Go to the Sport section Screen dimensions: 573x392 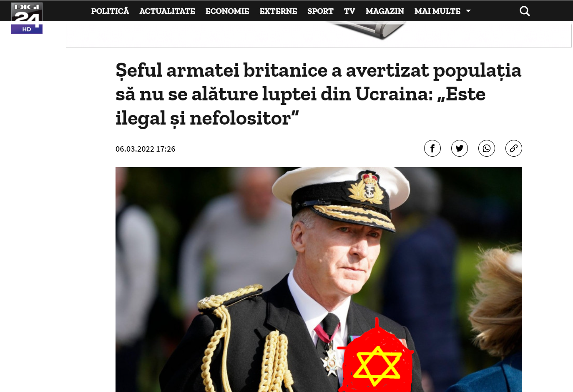[320, 11]
